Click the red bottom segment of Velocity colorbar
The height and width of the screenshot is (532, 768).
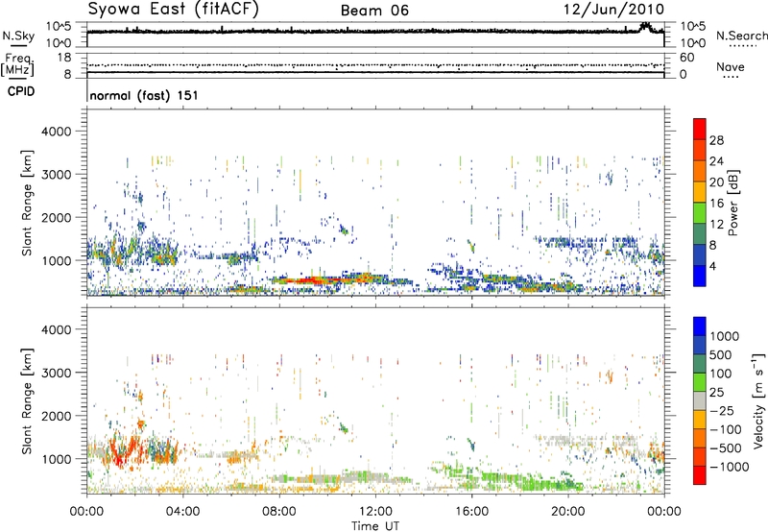pyautogui.click(x=700, y=475)
